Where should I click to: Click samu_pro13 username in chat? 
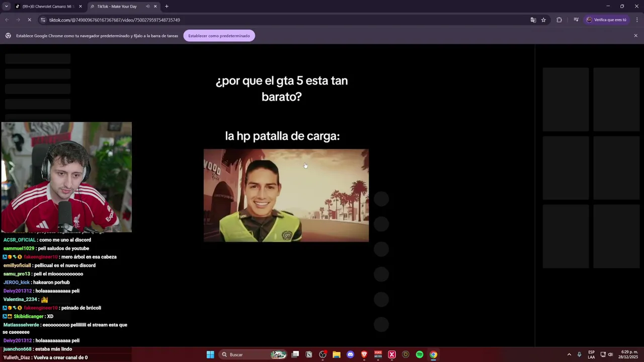(17, 274)
